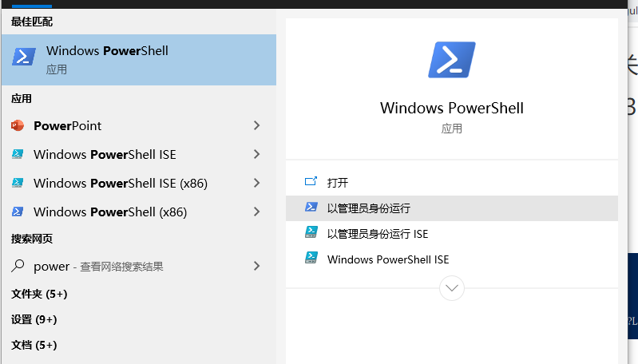Open the PowerPoint search result

[139, 125]
